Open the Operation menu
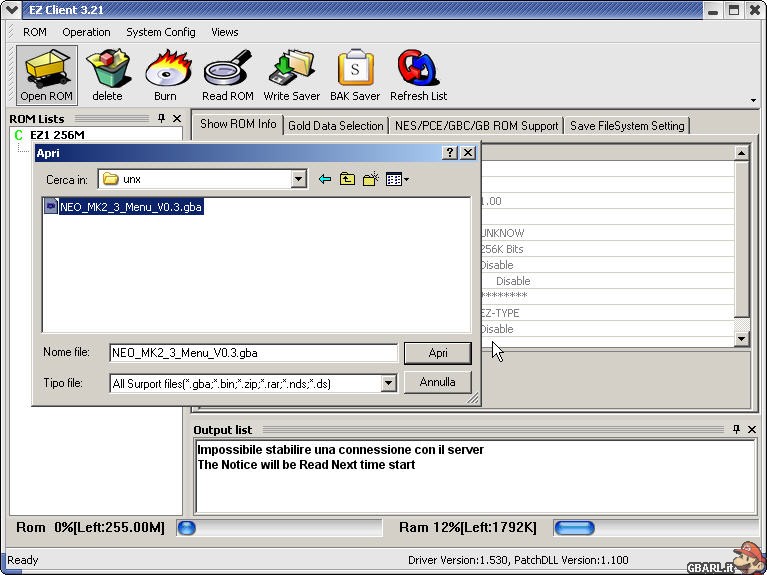This screenshot has width=767, height=575. [86, 32]
